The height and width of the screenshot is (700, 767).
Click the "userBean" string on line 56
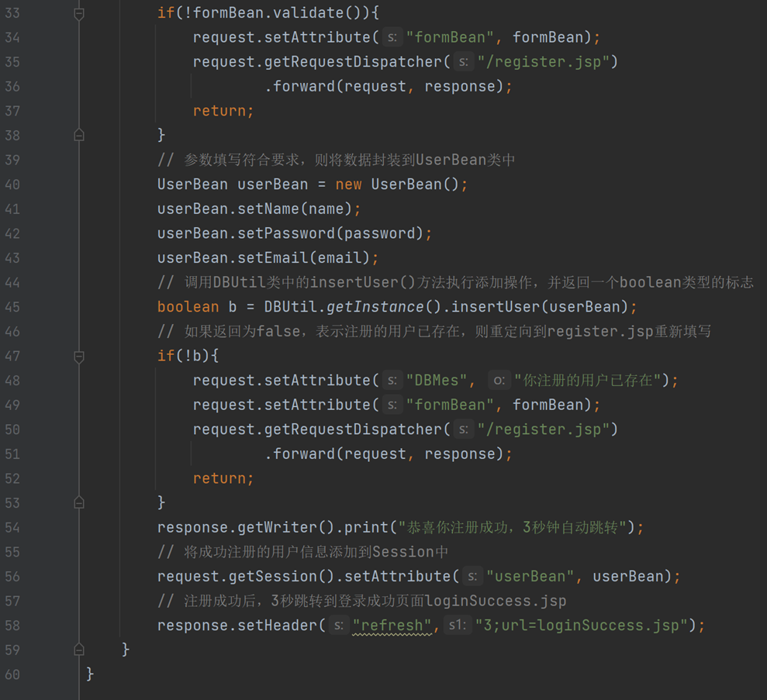coord(530,577)
